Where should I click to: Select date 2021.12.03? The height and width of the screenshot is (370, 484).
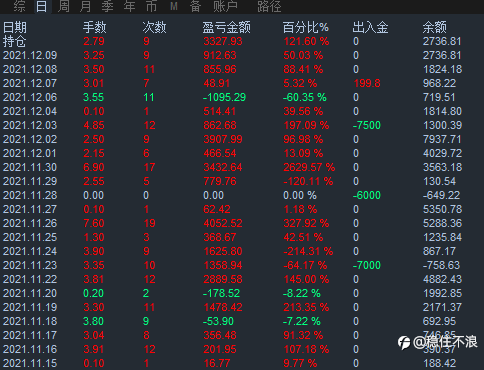(30, 125)
